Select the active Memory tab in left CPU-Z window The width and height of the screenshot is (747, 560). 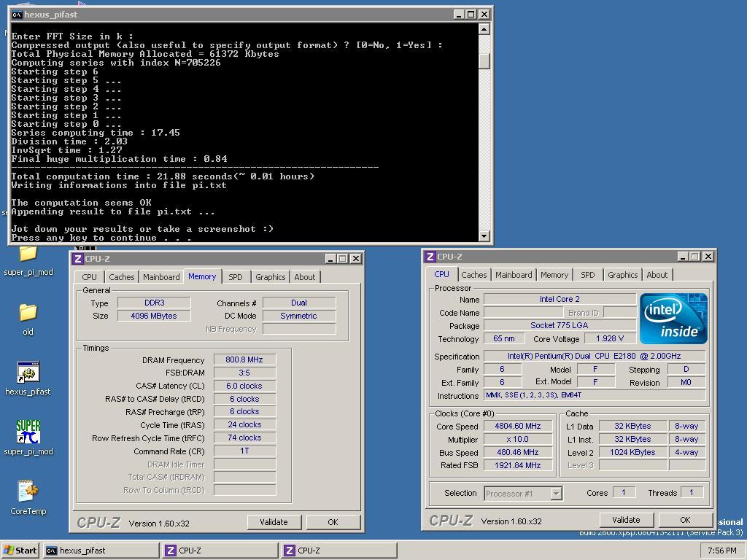[x=202, y=276]
